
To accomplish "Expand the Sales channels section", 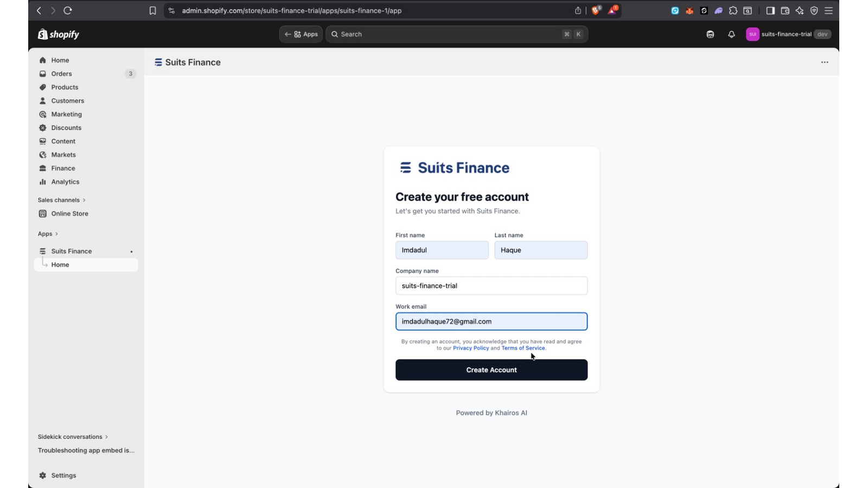I will click(62, 200).
